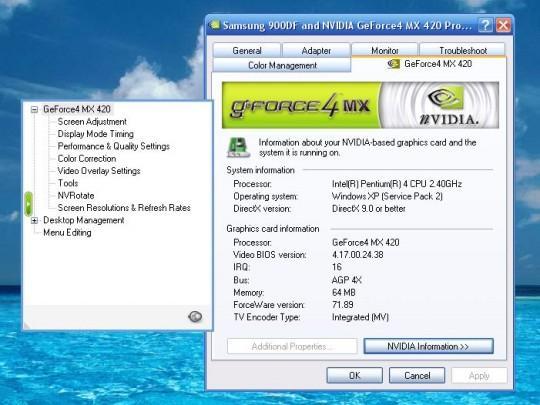Click the Additional Properties button
Image resolution: width=540 pixels, height=405 pixels.
(x=292, y=346)
